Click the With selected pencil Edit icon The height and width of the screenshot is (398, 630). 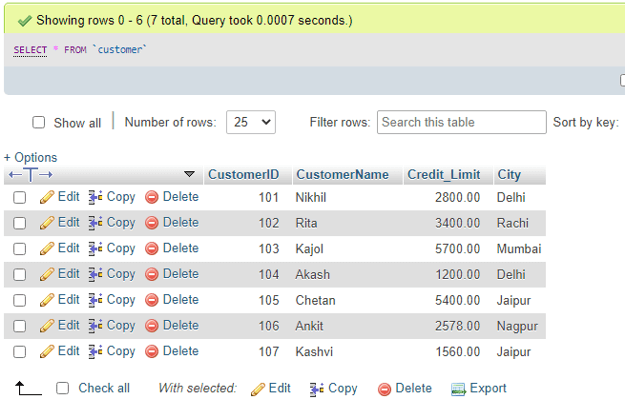(x=258, y=389)
